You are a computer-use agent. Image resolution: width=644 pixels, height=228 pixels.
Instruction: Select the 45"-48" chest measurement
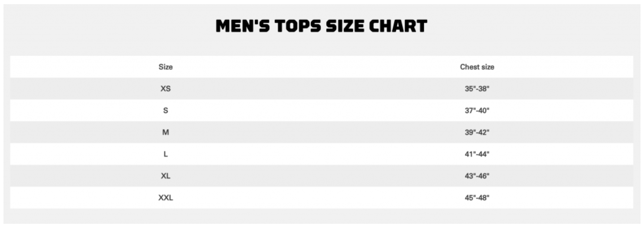pos(477,198)
